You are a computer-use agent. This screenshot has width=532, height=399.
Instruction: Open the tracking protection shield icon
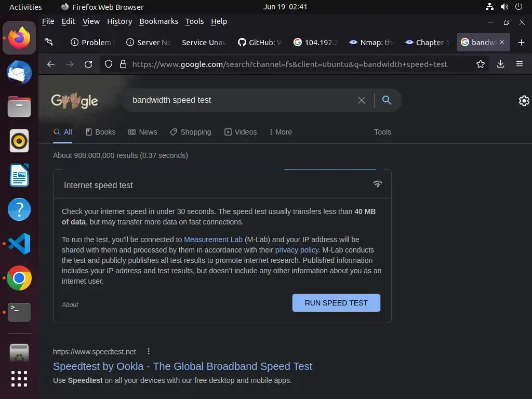(108, 64)
